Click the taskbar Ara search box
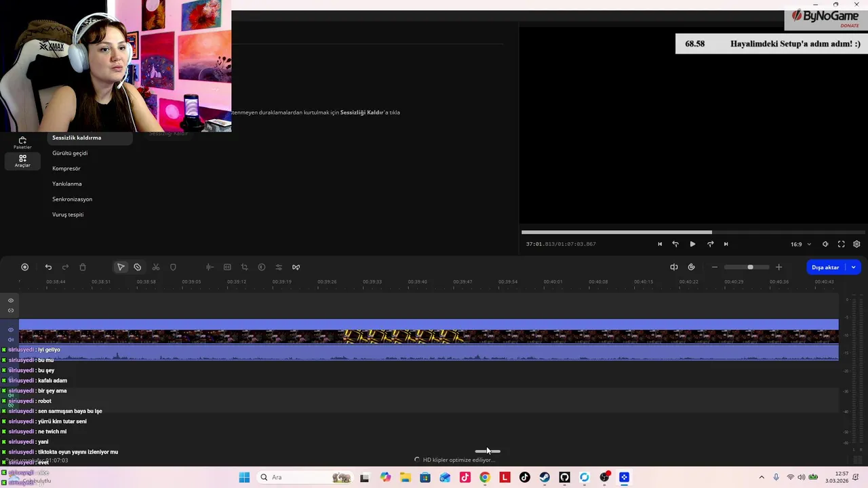This screenshot has width=868, height=488. (x=305, y=477)
